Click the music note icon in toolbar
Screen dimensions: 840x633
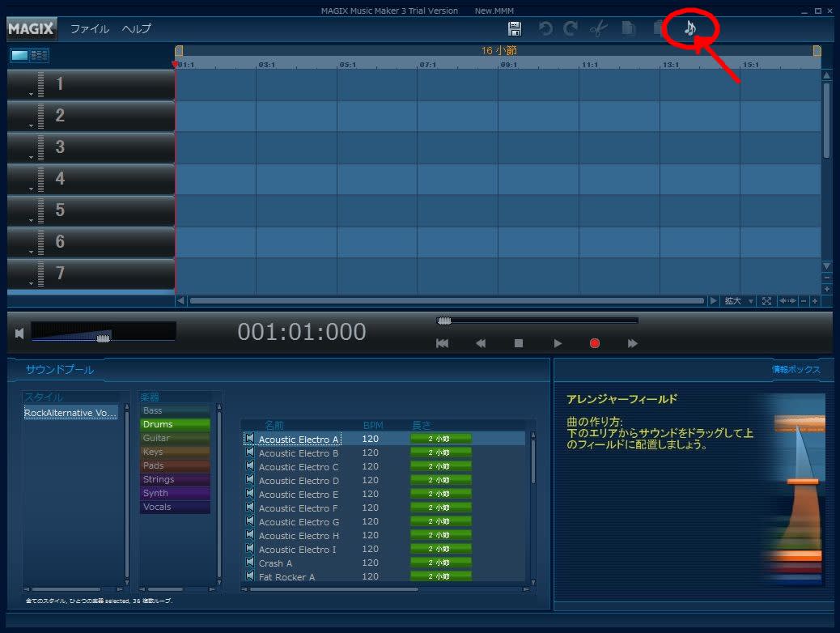click(689, 29)
